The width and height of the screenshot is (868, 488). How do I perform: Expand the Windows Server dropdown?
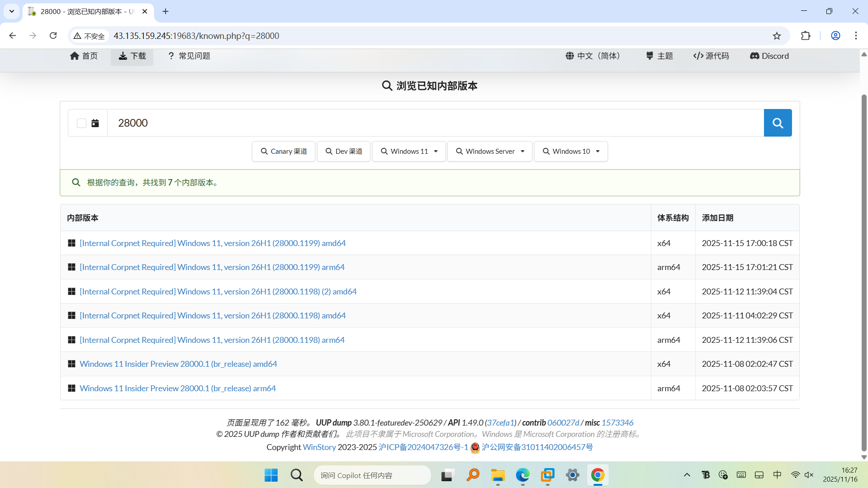pos(490,151)
